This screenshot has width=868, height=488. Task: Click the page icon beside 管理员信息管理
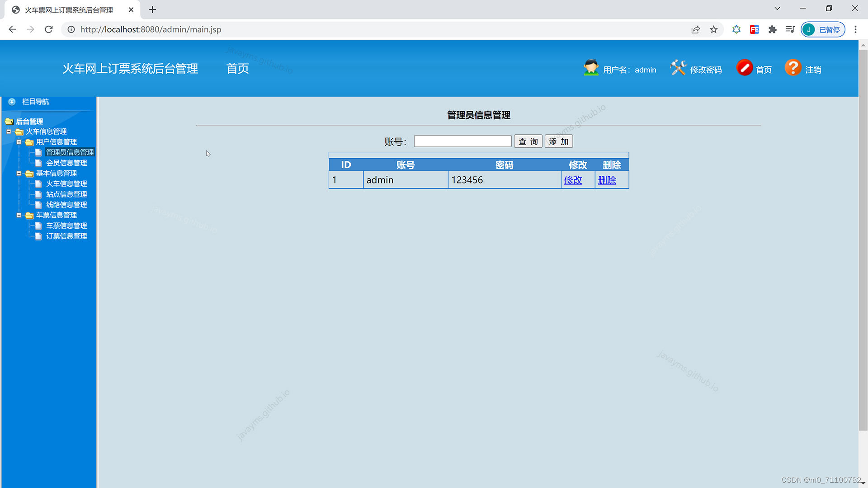38,152
